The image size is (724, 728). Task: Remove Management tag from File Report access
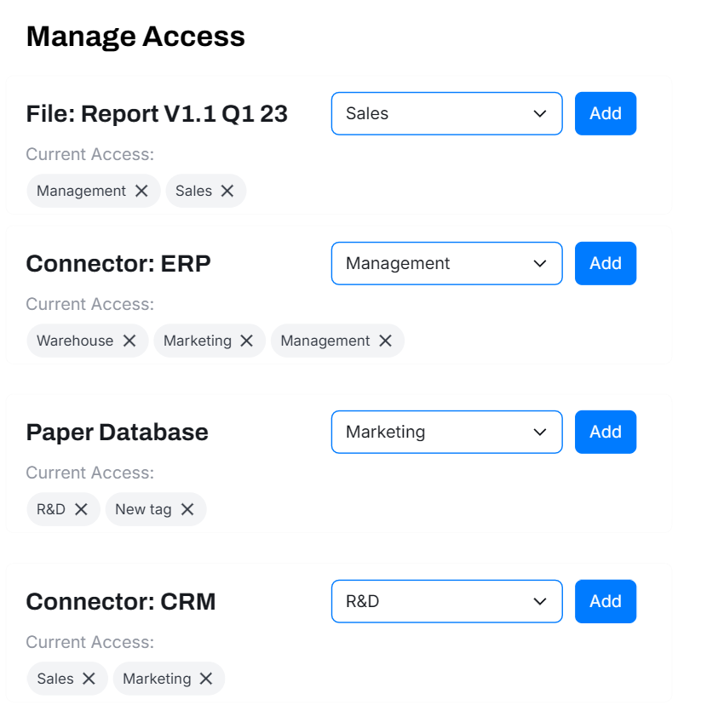coord(141,191)
